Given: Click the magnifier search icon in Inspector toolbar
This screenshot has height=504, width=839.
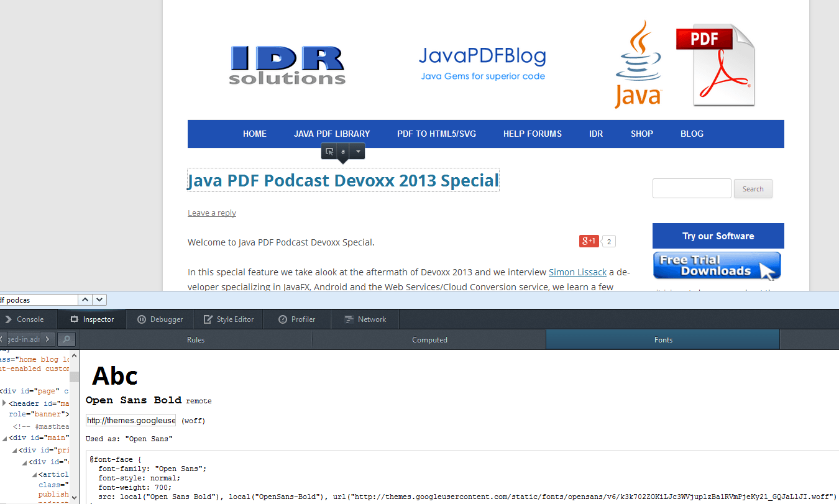Looking at the screenshot, I should click(67, 339).
